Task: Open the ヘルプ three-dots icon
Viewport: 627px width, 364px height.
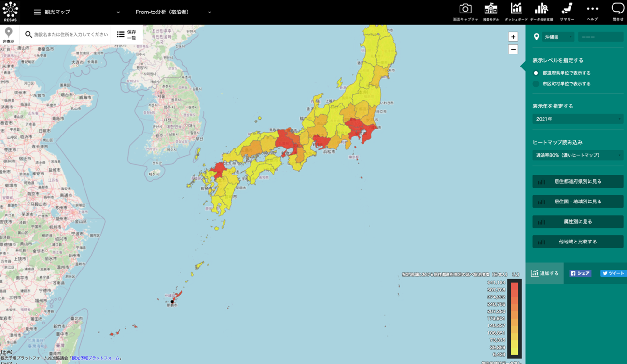Action: tap(592, 9)
